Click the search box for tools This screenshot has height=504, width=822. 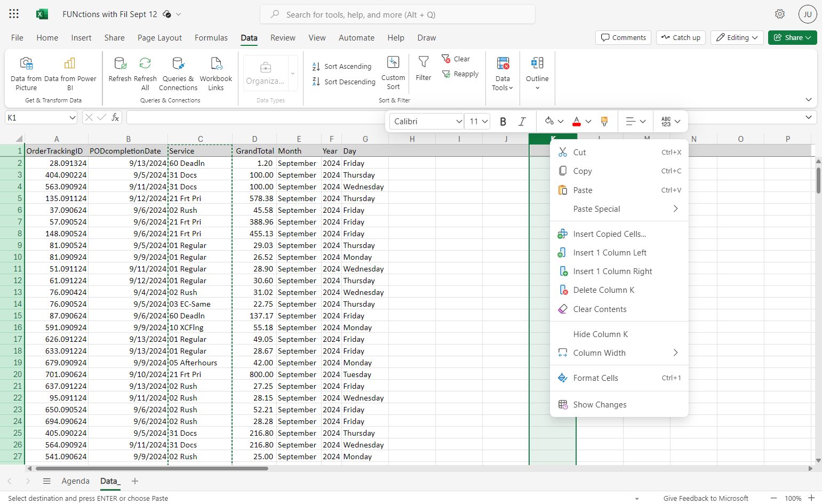tap(397, 14)
